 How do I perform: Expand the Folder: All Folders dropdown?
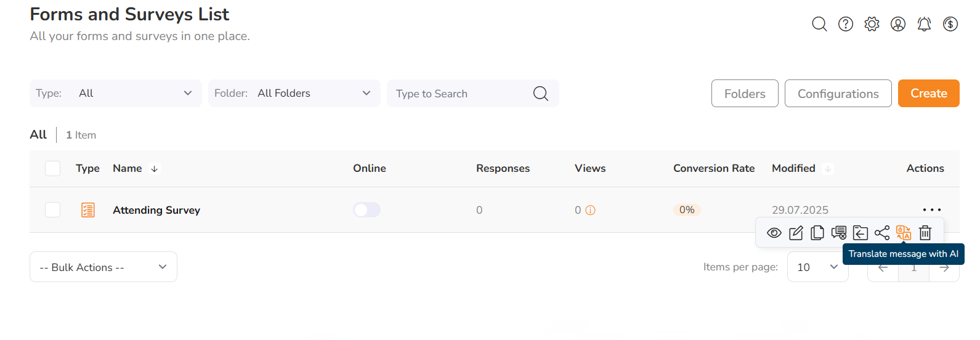294,94
